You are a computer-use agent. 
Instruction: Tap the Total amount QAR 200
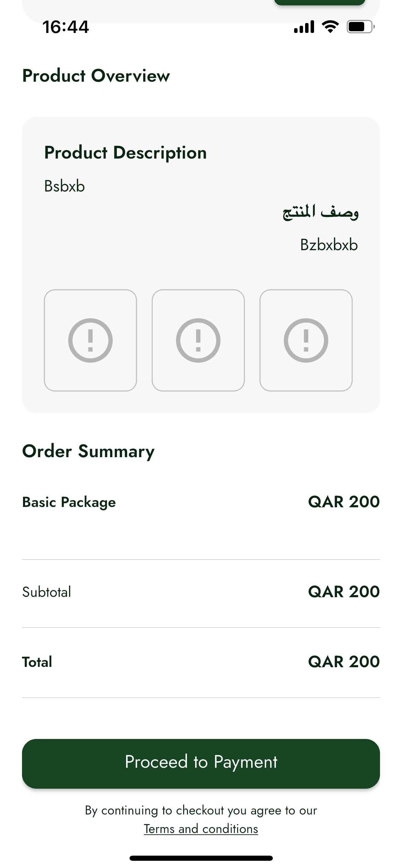(x=344, y=661)
